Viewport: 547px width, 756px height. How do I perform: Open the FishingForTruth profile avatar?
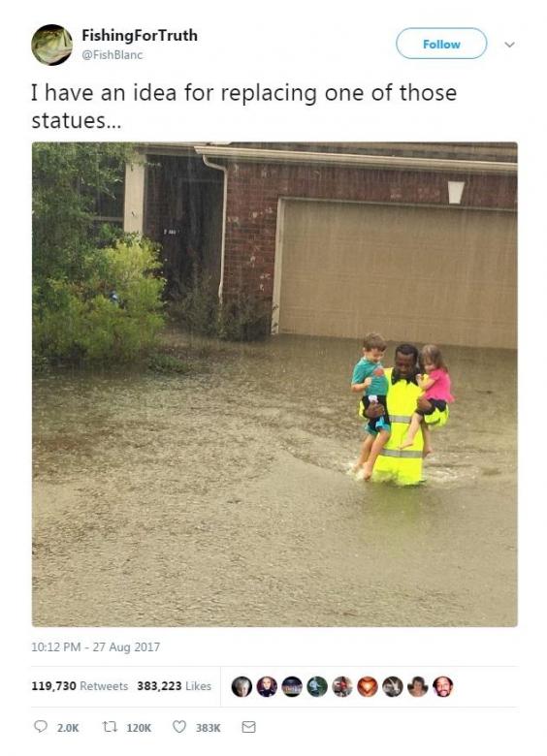pos(52,45)
